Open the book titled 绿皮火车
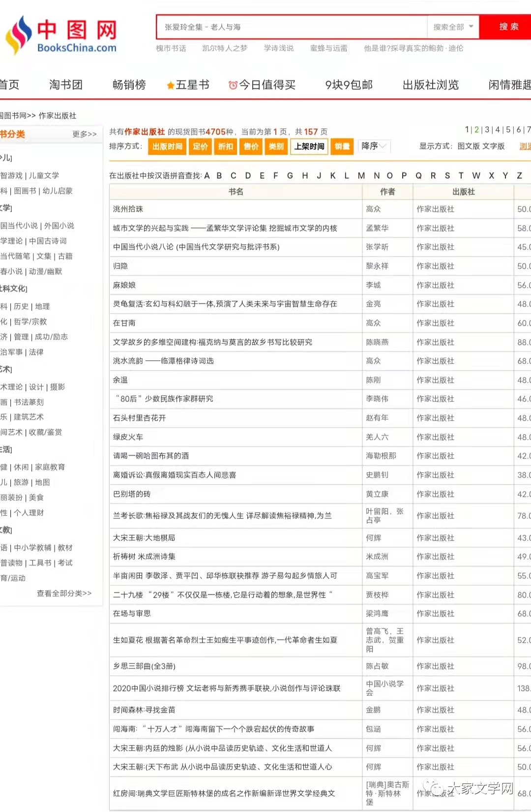531x812 pixels. pos(128,437)
